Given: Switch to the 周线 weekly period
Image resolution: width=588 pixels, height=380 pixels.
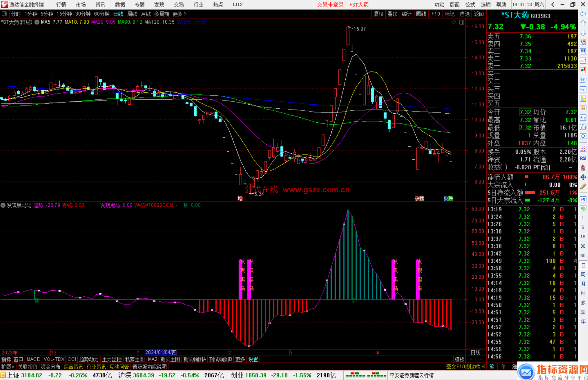Looking at the screenshot, I should (132, 14).
